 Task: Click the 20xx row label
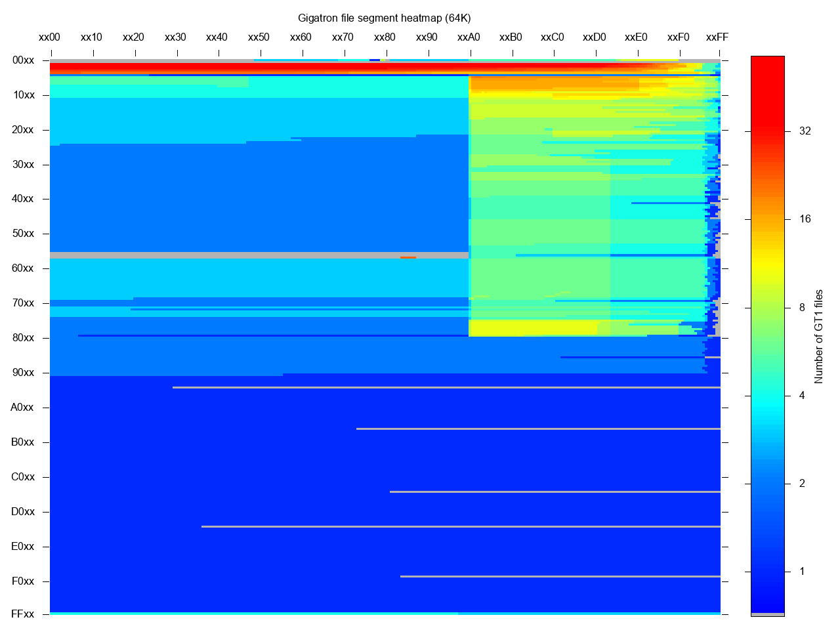(24, 130)
